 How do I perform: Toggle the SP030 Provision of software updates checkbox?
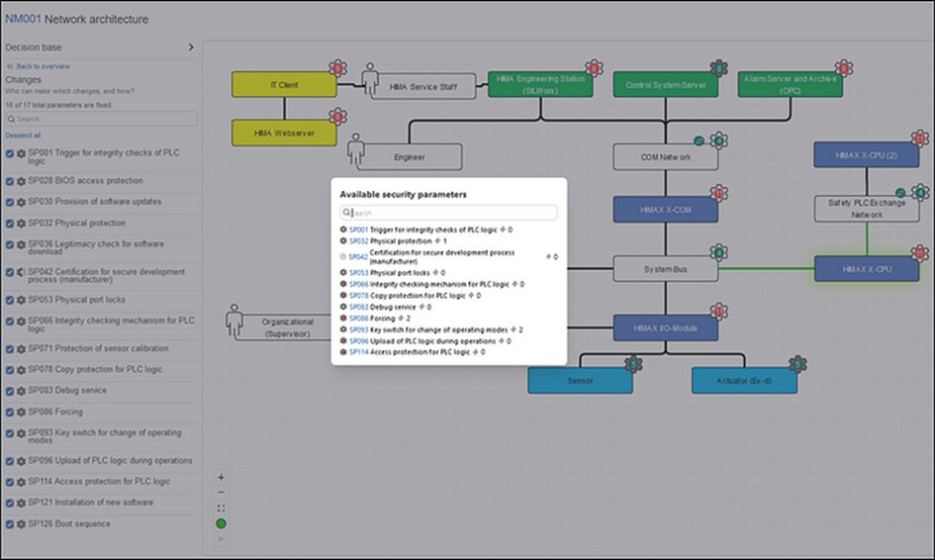point(10,202)
